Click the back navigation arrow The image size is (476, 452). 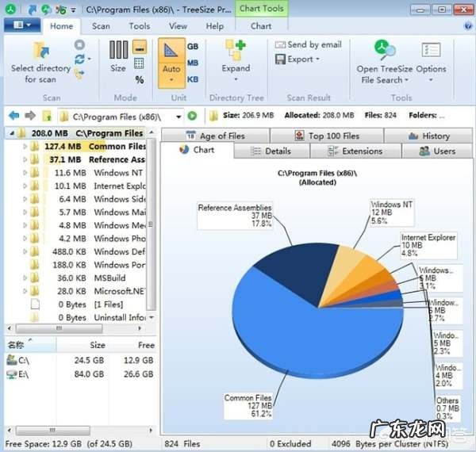click(13, 116)
